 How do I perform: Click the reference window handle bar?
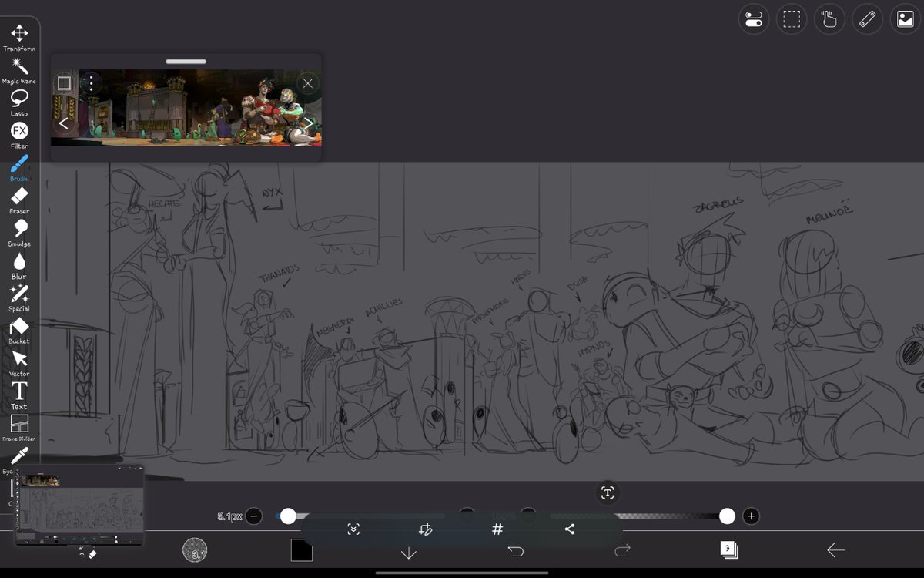pos(186,62)
